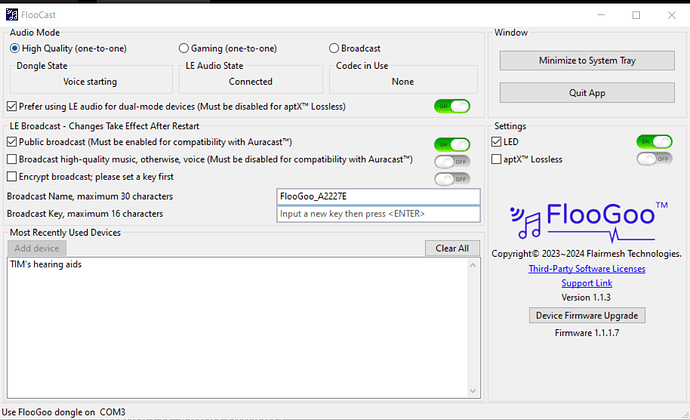Click device list scrollbar down arrow
The image size is (690, 420).
coord(473,391)
